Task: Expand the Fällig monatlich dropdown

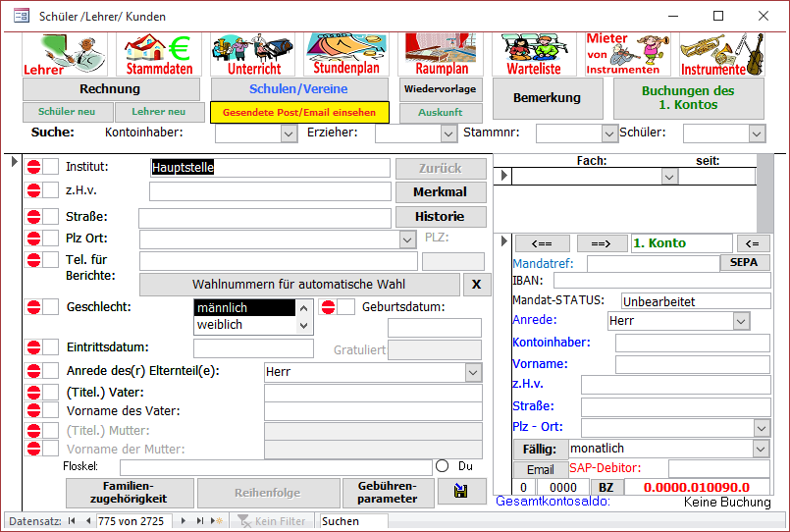Action: pyautogui.click(x=761, y=449)
